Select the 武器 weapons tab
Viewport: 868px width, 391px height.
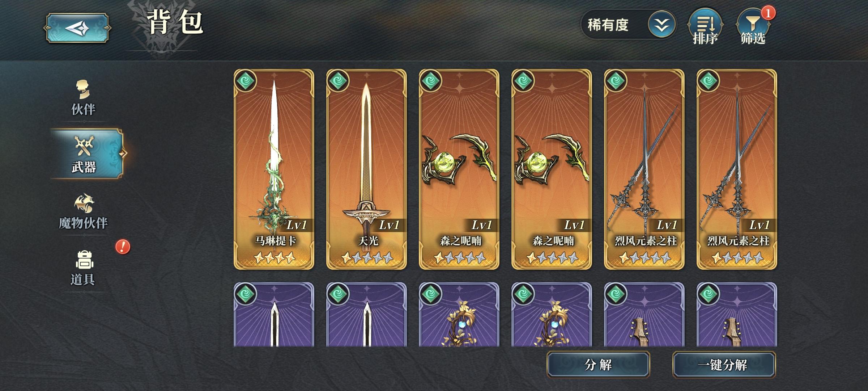(86, 154)
